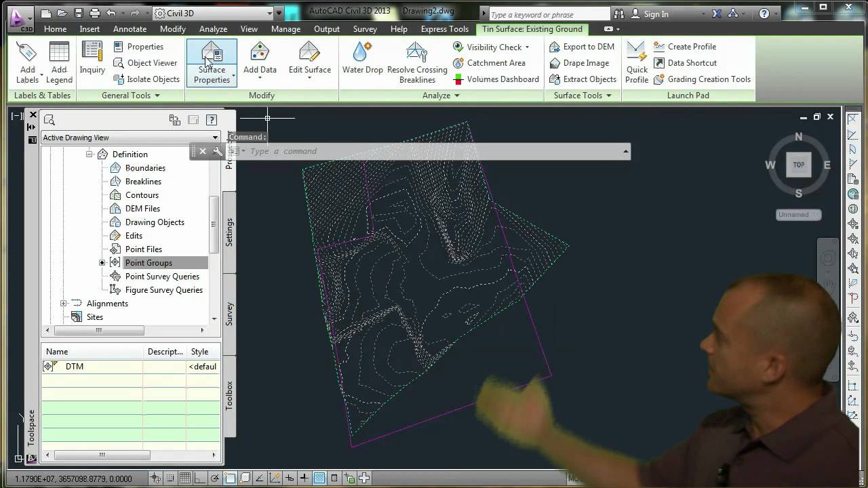Click the Prospector tree horizontal scrollbar
Viewport: 868px width, 488px height.
point(99,331)
